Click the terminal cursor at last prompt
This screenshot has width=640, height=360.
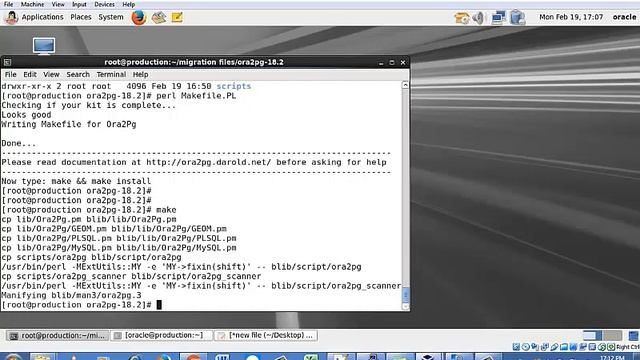[159, 304]
